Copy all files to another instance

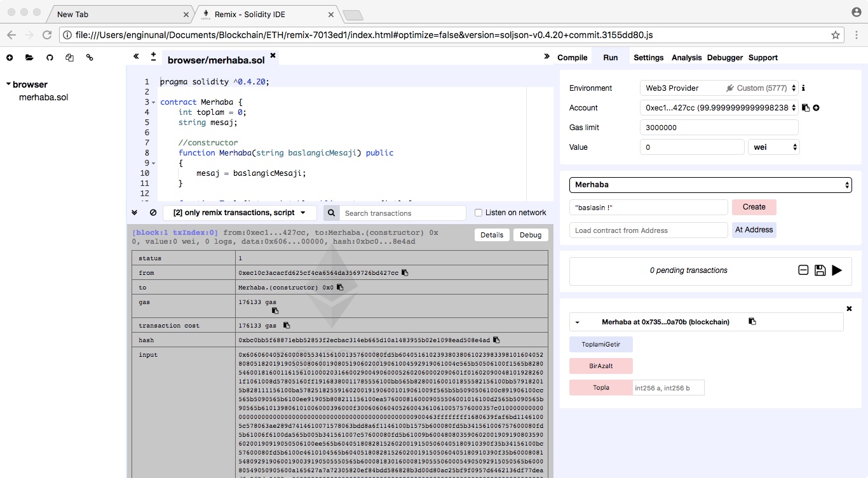[x=70, y=58]
